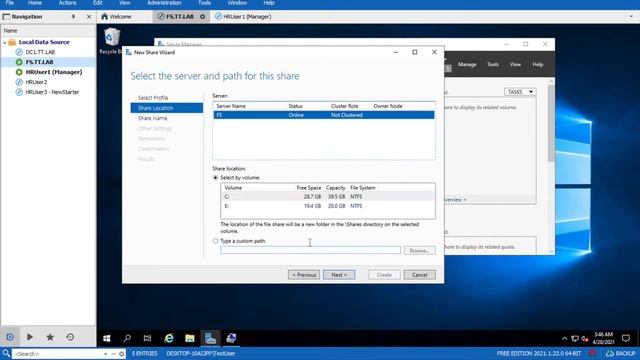This screenshot has width=640, height=360.
Task: Open the tab list dropdown arrow at top right
Action: 631,17
